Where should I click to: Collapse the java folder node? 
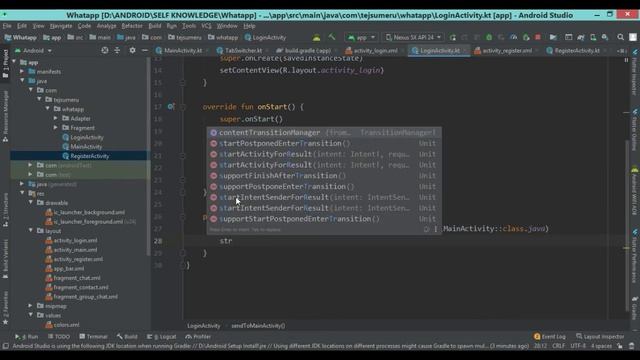(22, 81)
